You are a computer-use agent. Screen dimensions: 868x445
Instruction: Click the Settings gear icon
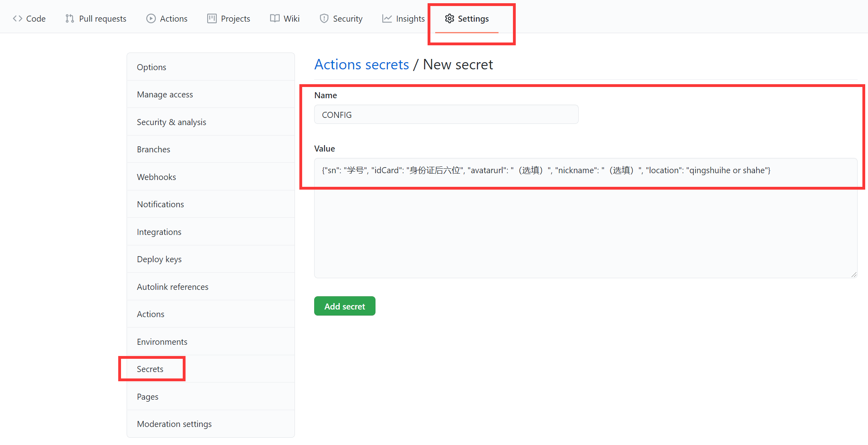pyautogui.click(x=450, y=18)
